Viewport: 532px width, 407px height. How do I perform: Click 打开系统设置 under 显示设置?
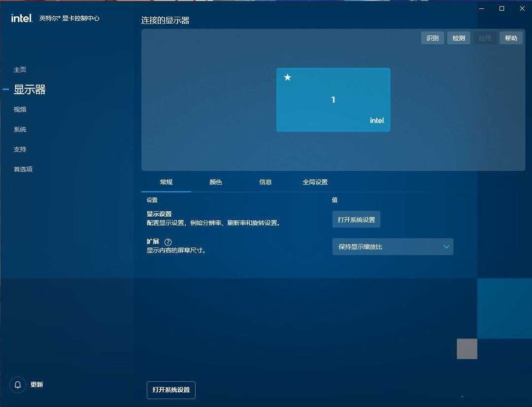click(x=356, y=219)
